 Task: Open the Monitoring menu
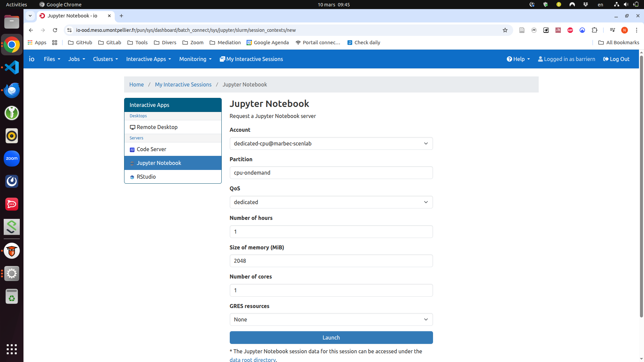pos(195,59)
